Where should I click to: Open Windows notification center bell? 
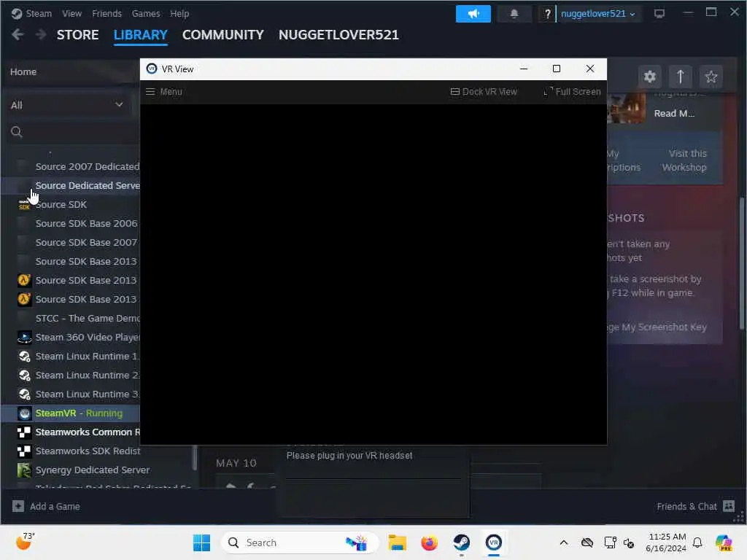pos(697,542)
